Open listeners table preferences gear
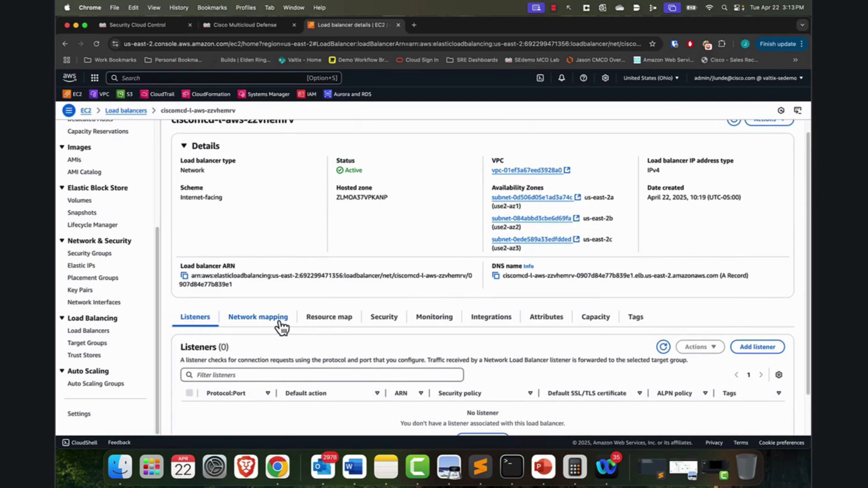Screen dimensions: 868x488 coord(778,375)
